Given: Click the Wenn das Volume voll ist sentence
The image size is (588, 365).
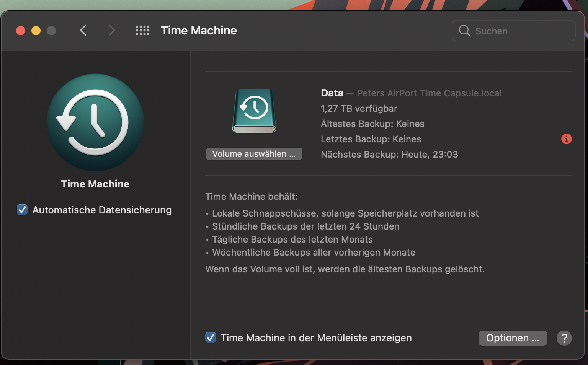Looking at the screenshot, I should pyautogui.click(x=345, y=269).
